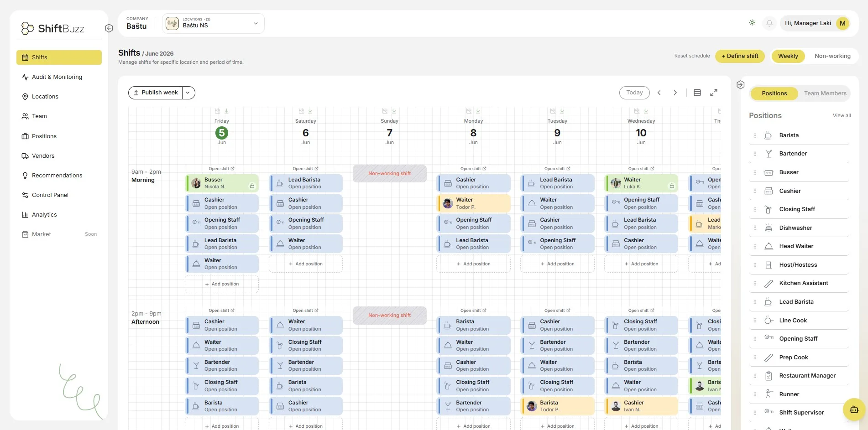868x430 pixels.
Task: Click the Publish week button
Action: coord(156,93)
